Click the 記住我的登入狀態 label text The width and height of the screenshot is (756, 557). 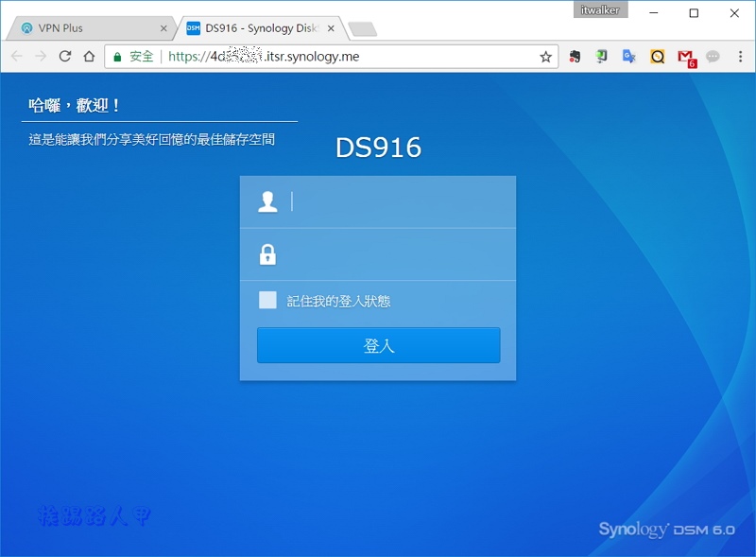coord(338,301)
